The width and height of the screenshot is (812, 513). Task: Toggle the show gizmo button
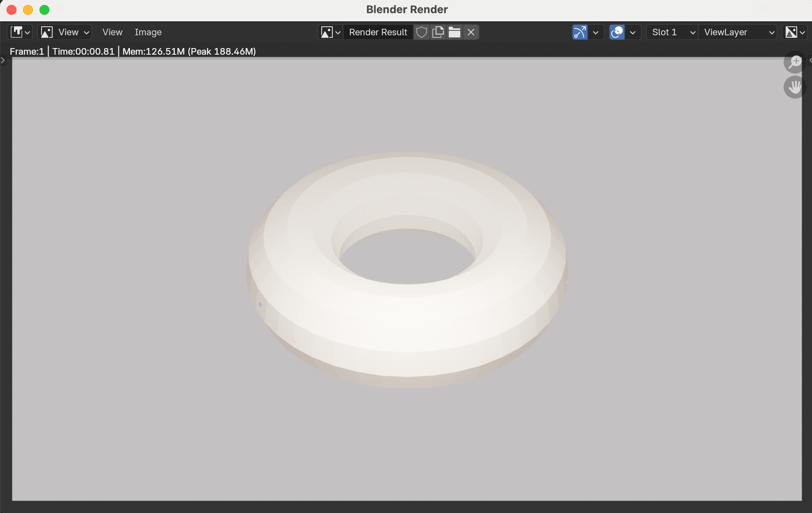(580, 32)
